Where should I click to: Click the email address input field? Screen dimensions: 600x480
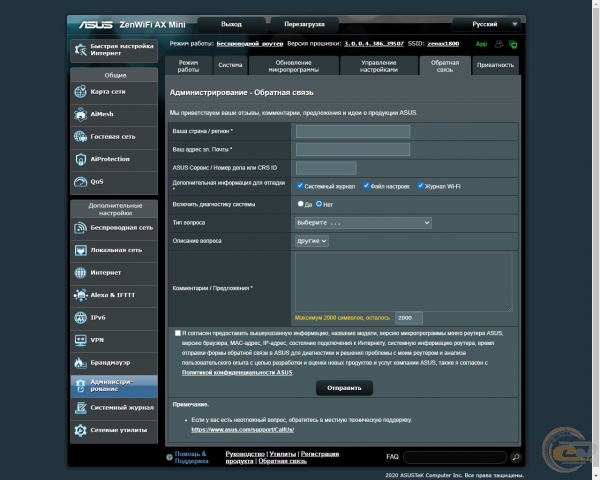[353, 150]
